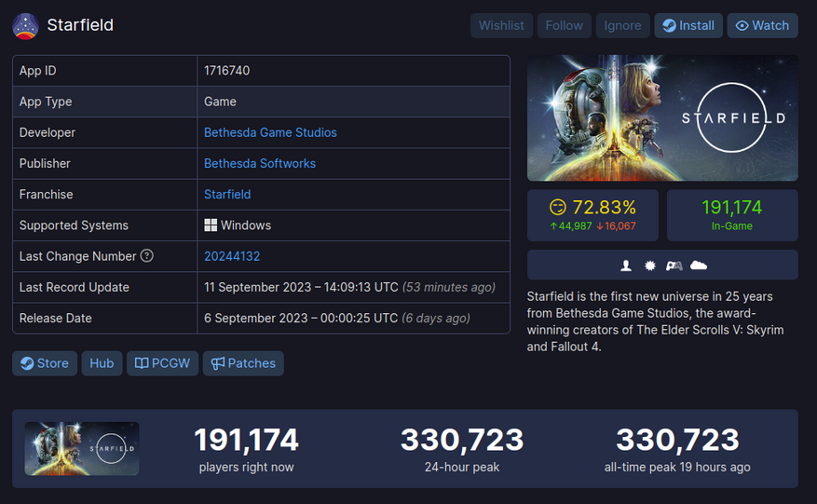Click the smiley rating icon by 72.83%
The height and width of the screenshot is (504, 817).
[557, 208]
